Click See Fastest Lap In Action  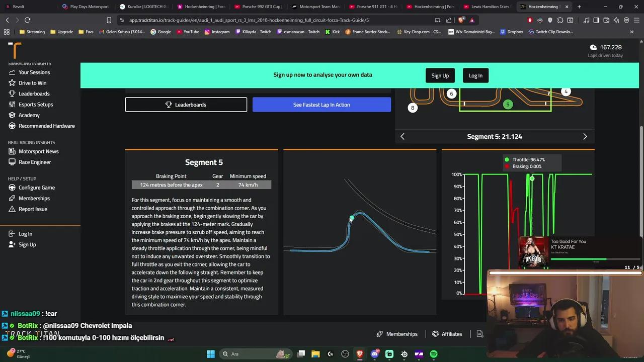[321, 105]
